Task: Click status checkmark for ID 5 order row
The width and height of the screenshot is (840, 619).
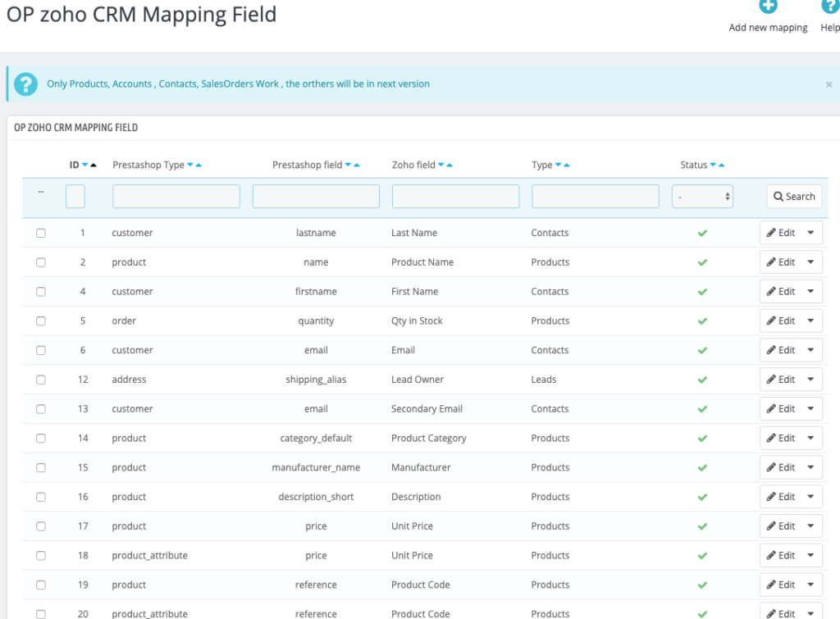Action: click(x=702, y=321)
